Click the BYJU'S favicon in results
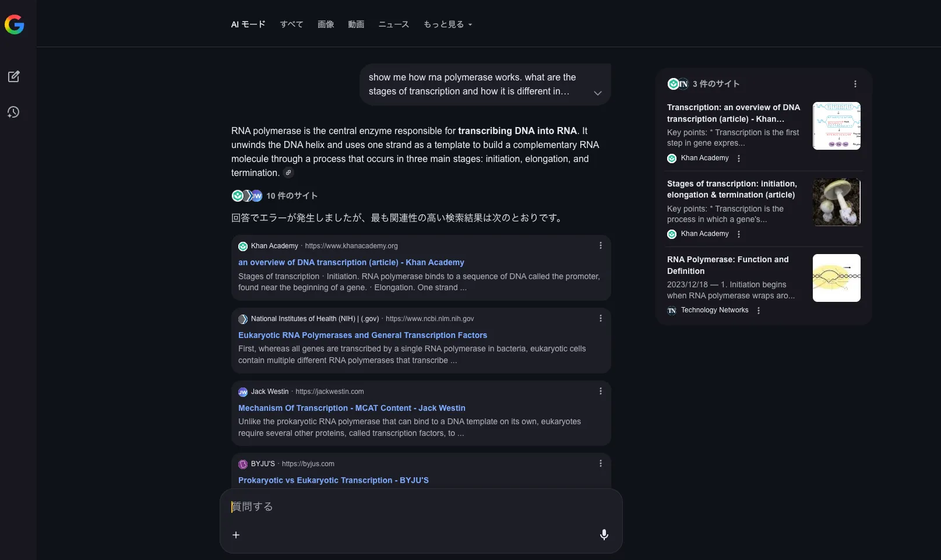Image resolution: width=941 pixels, height=560 pixels. click(x=243, y=464)
